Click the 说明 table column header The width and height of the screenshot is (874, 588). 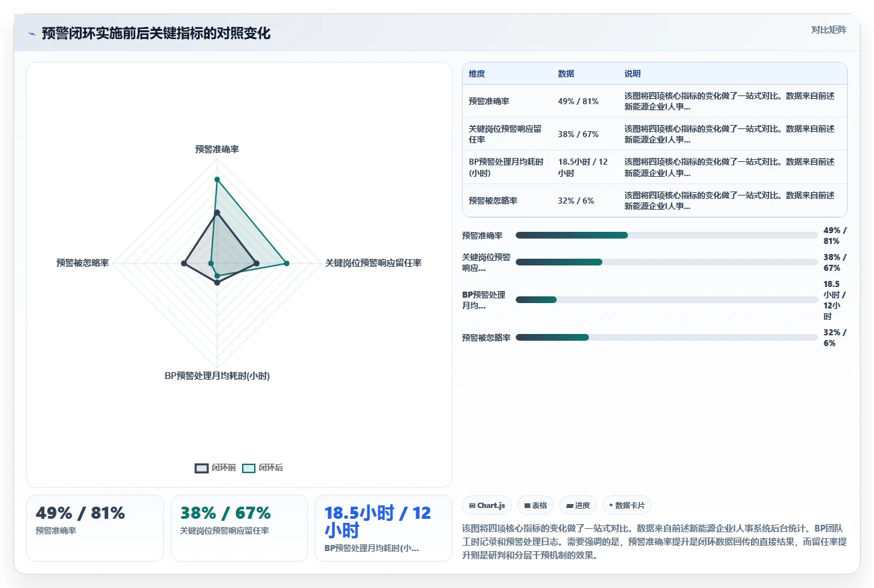[x=633, y=74]
